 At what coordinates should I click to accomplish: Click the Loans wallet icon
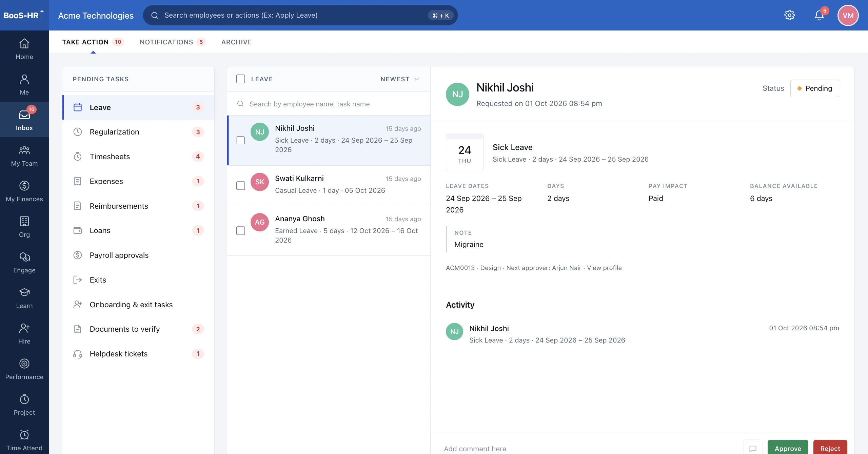click(x=78, y=230)
